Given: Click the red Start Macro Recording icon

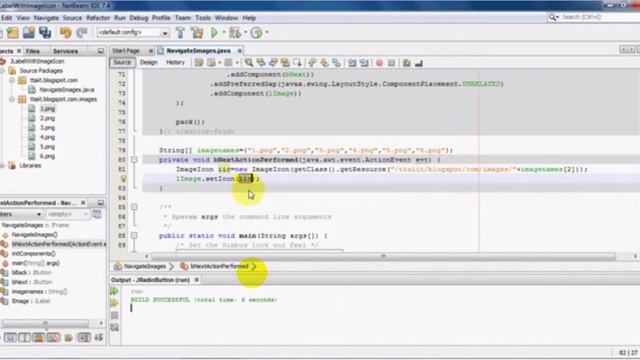Looking at the screenshot, I should coord(379,63).
